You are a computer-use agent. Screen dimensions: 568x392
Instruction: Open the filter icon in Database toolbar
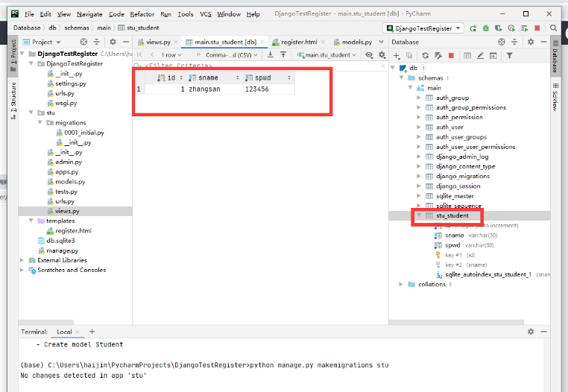pos(510,55)
